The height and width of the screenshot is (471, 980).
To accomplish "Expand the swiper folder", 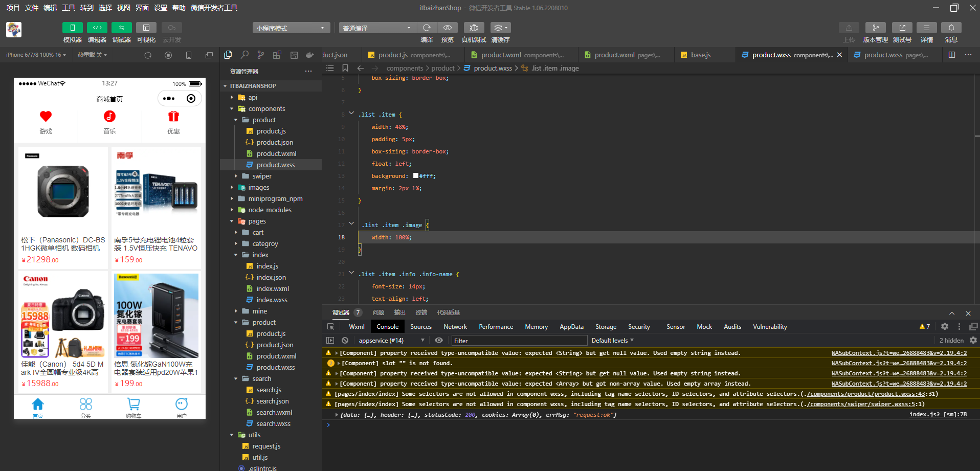I will pyautogui.click(x=236, y=176).
